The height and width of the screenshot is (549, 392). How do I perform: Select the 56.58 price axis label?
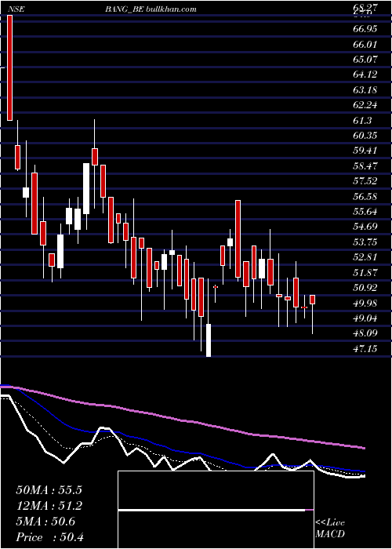coord(365,197)
